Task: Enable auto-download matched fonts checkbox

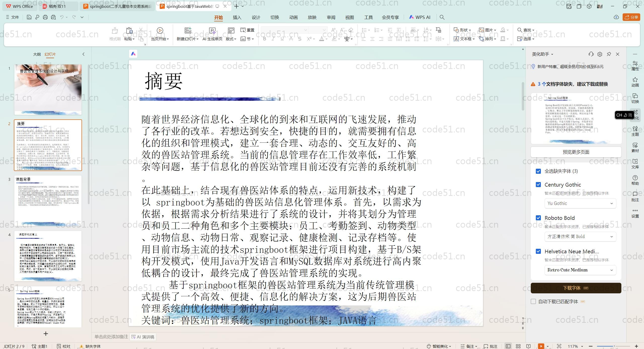Action: pyautogui.click(x=533, y=301)
